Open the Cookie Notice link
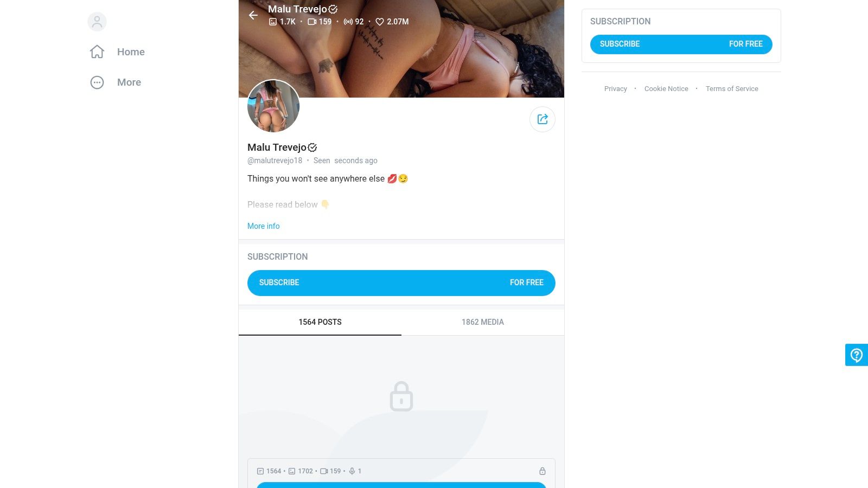868x488 pixels. pyautogui.click(x=666, y=89)
